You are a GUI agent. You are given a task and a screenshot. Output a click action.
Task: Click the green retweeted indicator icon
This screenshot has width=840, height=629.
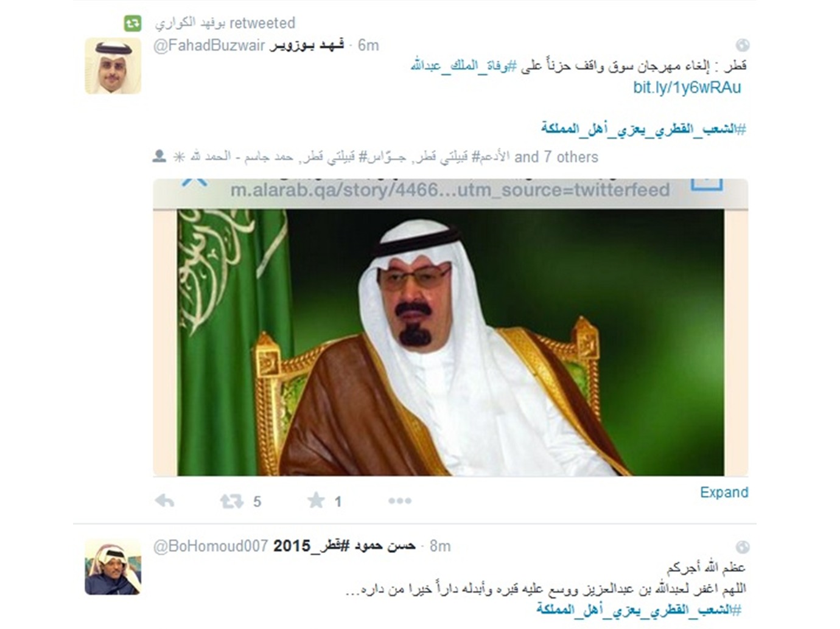133,23
